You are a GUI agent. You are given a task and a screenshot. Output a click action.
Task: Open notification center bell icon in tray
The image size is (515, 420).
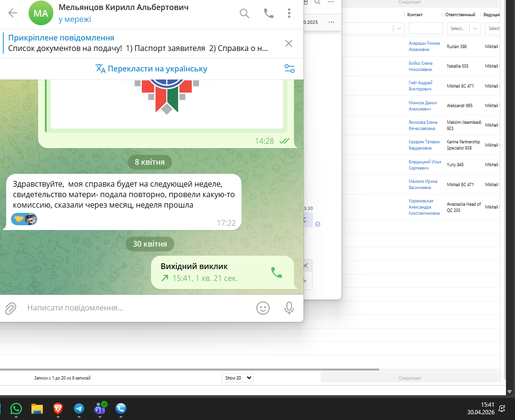[502, 409]
